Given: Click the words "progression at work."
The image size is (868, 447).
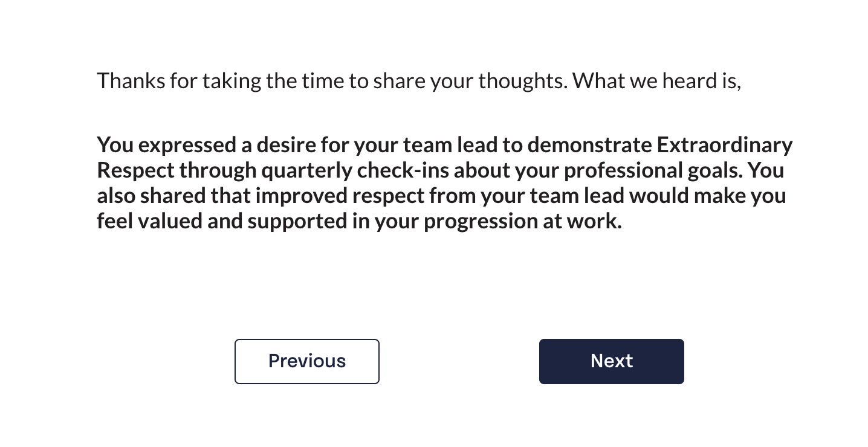Looking at the screenshot, I should 523,222.
